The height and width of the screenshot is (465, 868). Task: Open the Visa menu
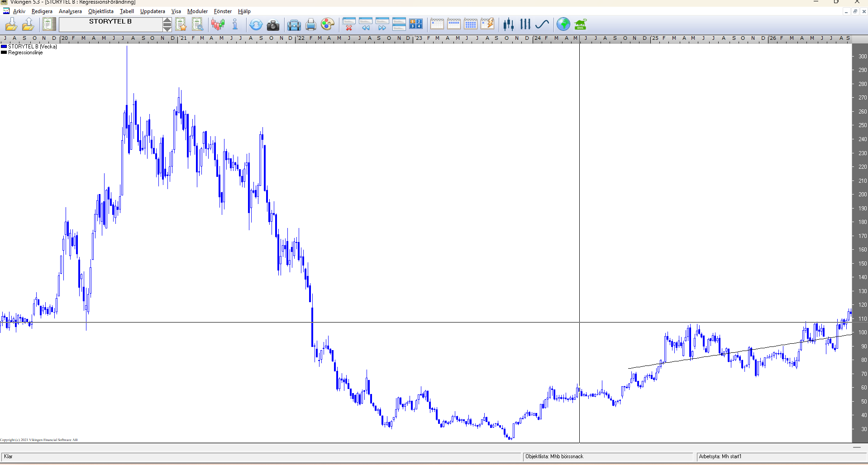tap(176, 11)
